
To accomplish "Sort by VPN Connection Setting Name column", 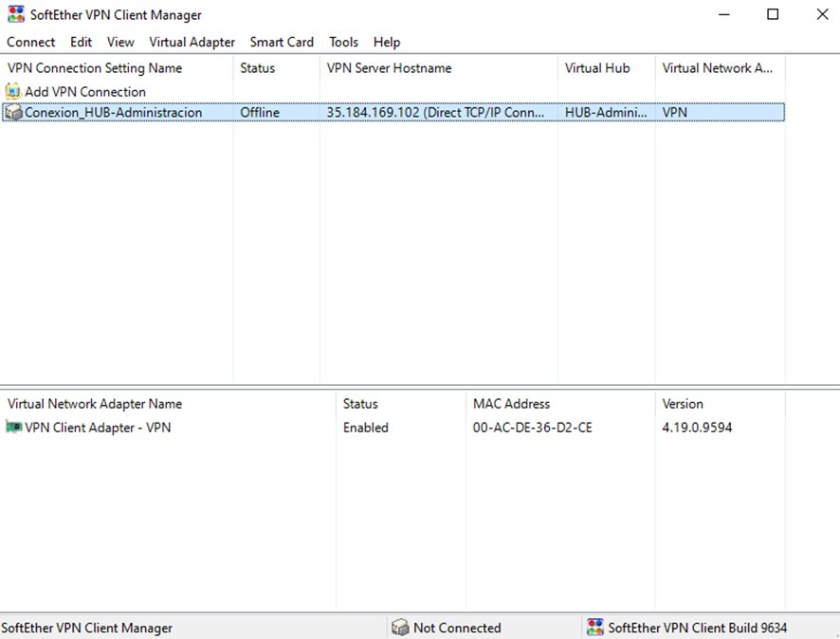I will pos(95,68).
